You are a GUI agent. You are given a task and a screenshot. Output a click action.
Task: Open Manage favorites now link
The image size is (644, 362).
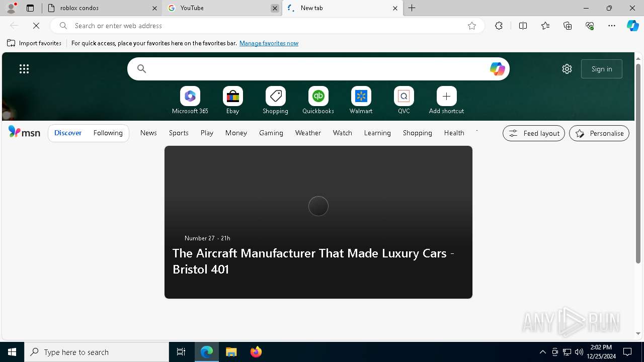[x=269, y=43]
